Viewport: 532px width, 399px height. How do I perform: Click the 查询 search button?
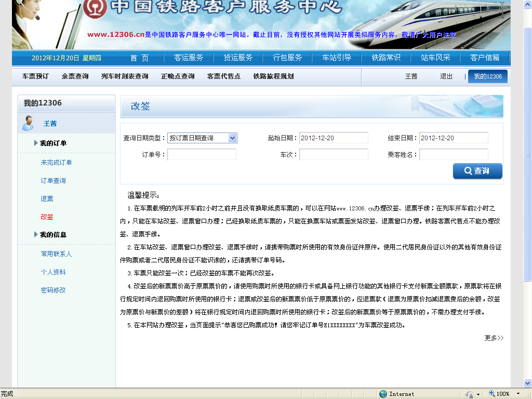[477, 170]
